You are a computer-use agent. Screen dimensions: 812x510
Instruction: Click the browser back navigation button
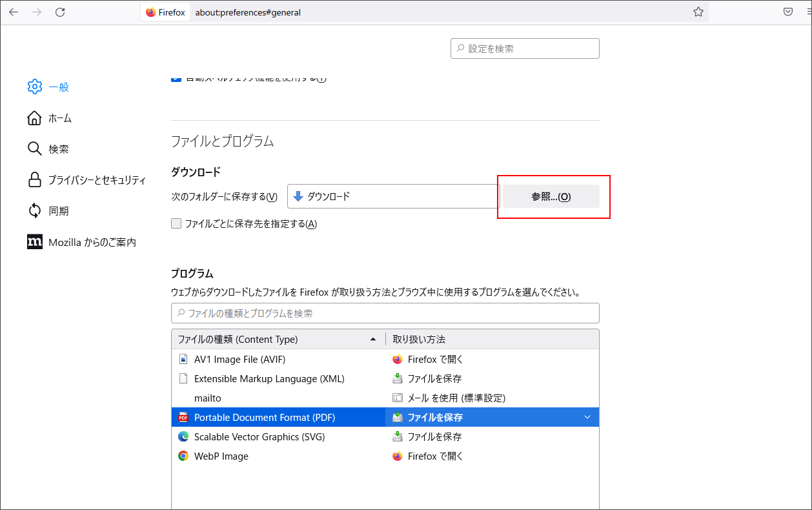coord(14,12)
